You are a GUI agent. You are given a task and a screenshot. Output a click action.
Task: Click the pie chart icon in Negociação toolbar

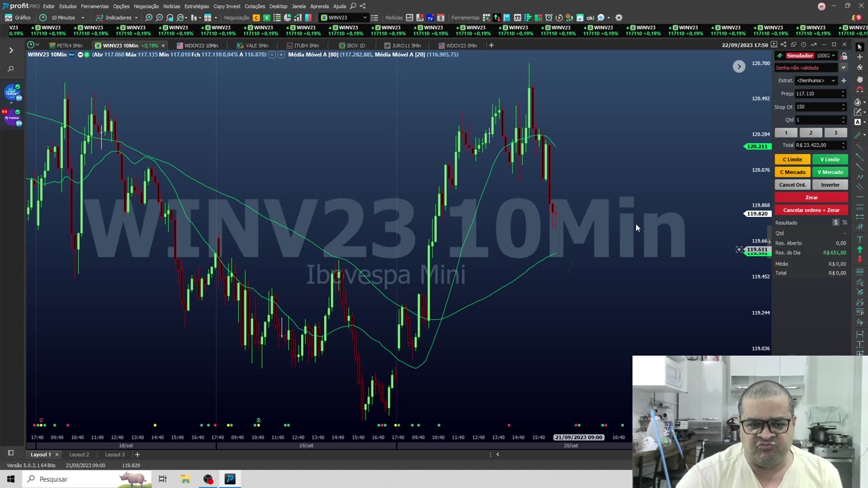point(288,18)
